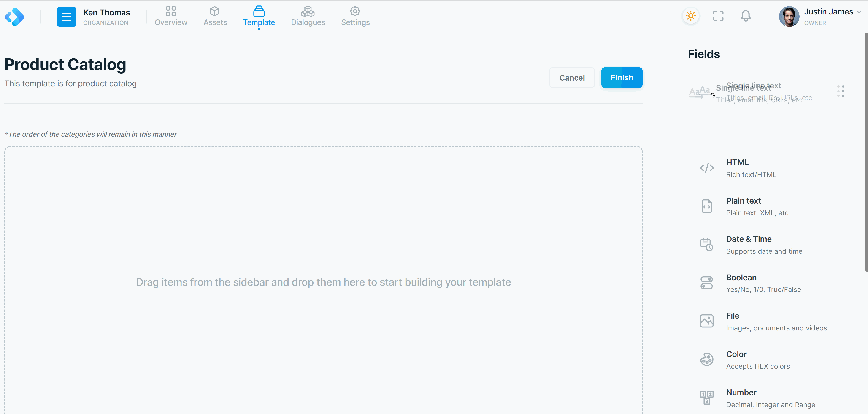Choose the Number field icon
The width and height of the screenshot is (868, 414).
(x=707, y=398)
